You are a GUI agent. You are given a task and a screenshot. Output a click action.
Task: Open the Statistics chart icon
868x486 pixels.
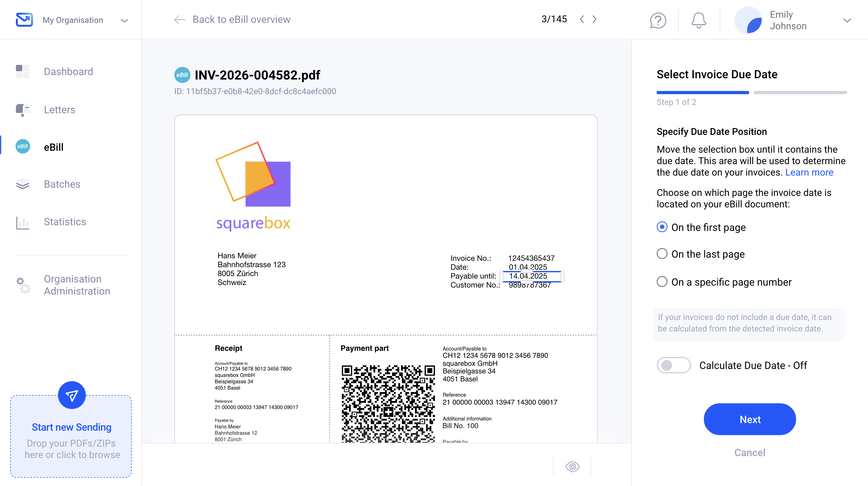coord(23,222)
